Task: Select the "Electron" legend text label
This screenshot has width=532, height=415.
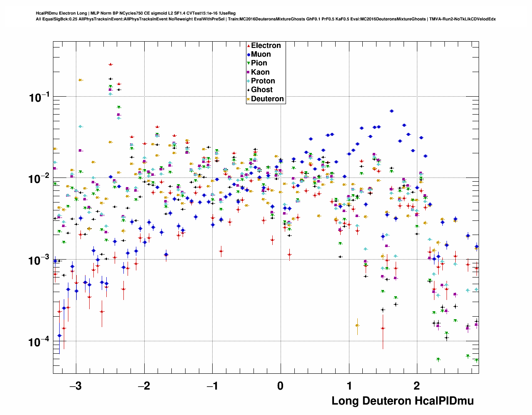Action: pyautogui.click(x=266, y=46)
